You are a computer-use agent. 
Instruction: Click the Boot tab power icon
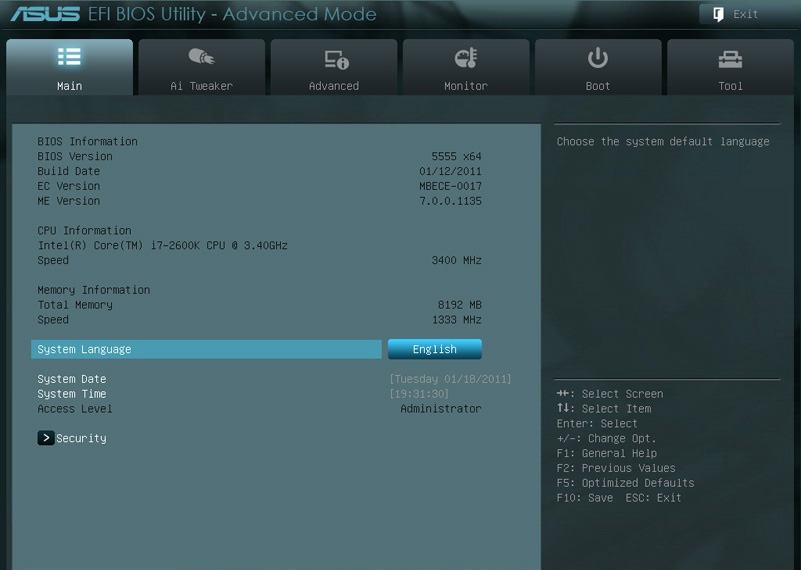pos(598,58)
